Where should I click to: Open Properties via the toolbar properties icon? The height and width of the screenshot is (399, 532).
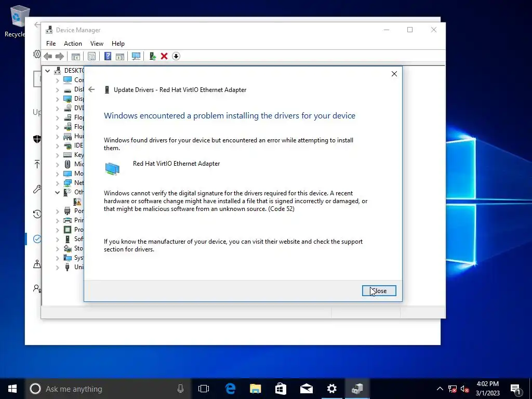coord(91,56)
